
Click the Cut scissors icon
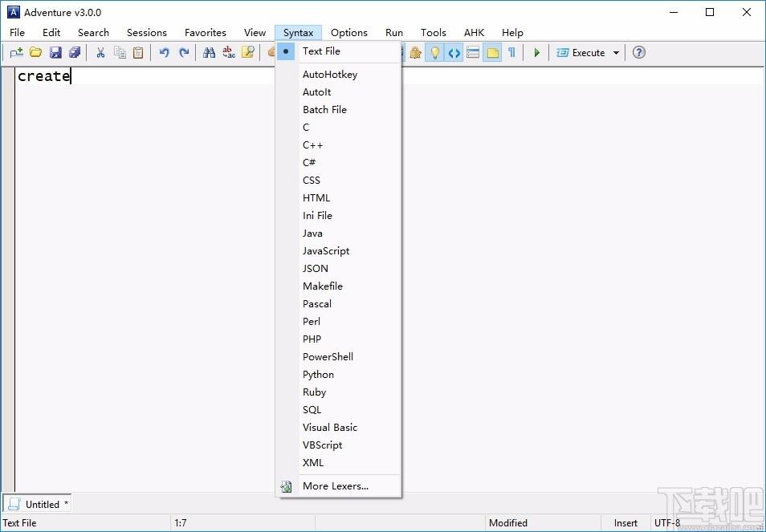tap(100, 52)
